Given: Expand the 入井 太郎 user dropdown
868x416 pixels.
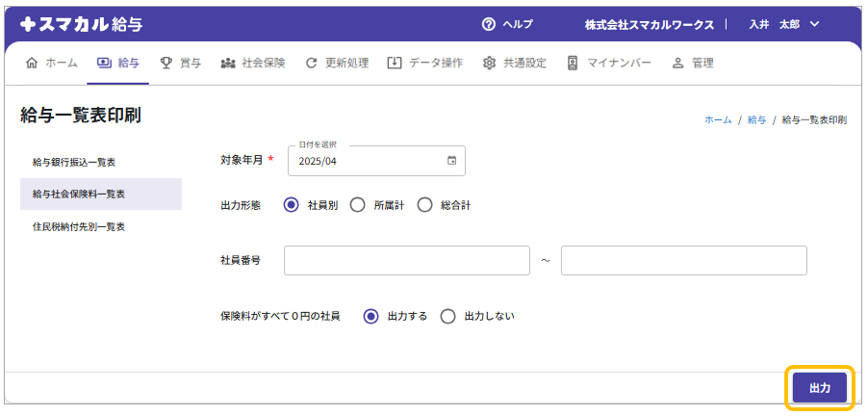Looking at the screenshot, I should [x=783, y=24].
